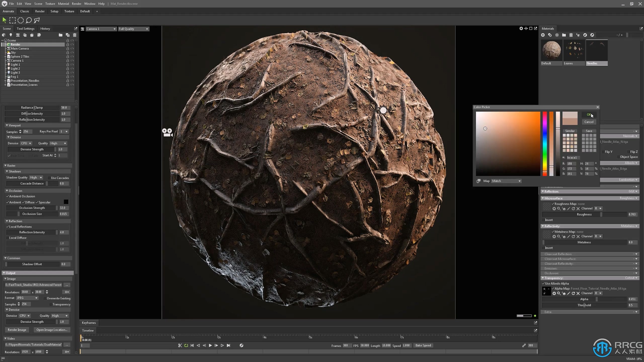This screenshot has height=362, width=644.
Task: Duplicate the selected material
Action: (x=550, y=35)
